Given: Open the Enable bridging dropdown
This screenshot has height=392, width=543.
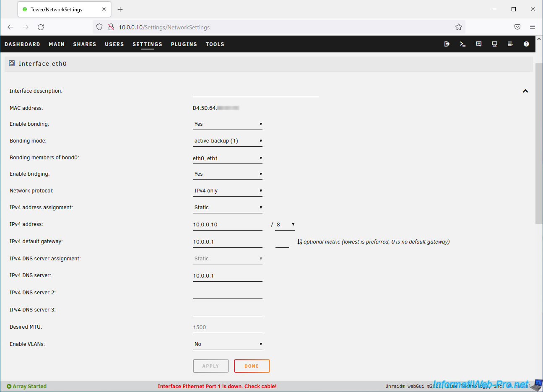Looking at the screenshot, I should pyautogui.click(x=228, y=174).
